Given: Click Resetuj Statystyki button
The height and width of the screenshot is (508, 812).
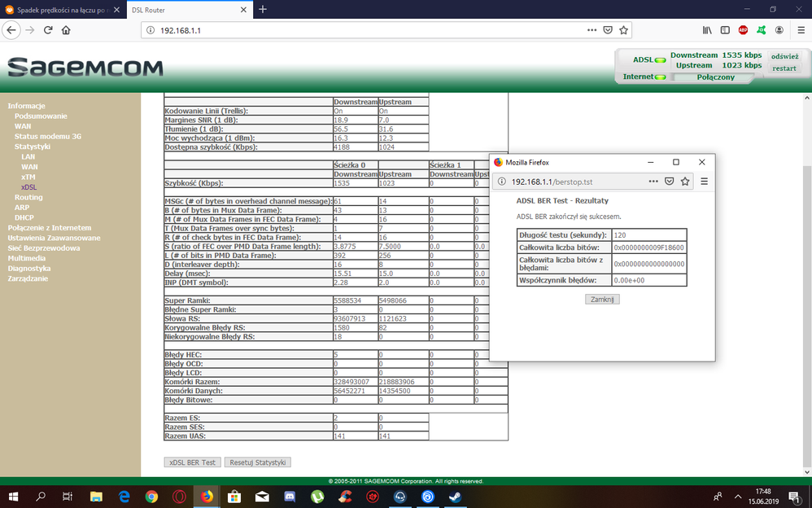Looking at the screenshot, I should pos(257,462).
